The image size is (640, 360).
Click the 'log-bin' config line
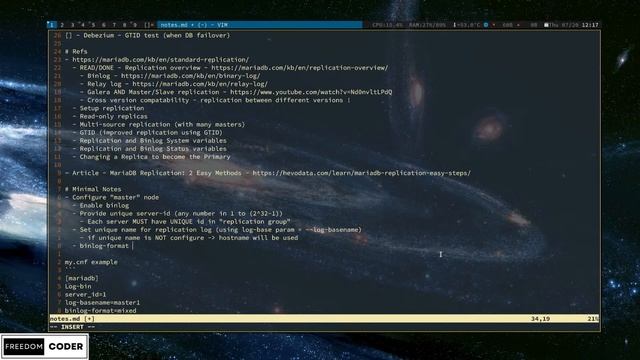click(78, 287)
